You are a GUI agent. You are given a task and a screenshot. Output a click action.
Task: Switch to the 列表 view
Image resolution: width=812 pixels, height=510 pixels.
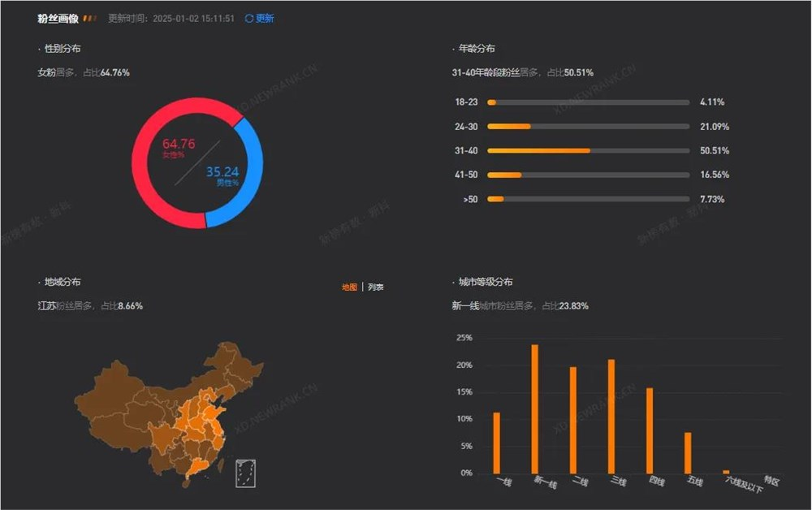[374, 286]
